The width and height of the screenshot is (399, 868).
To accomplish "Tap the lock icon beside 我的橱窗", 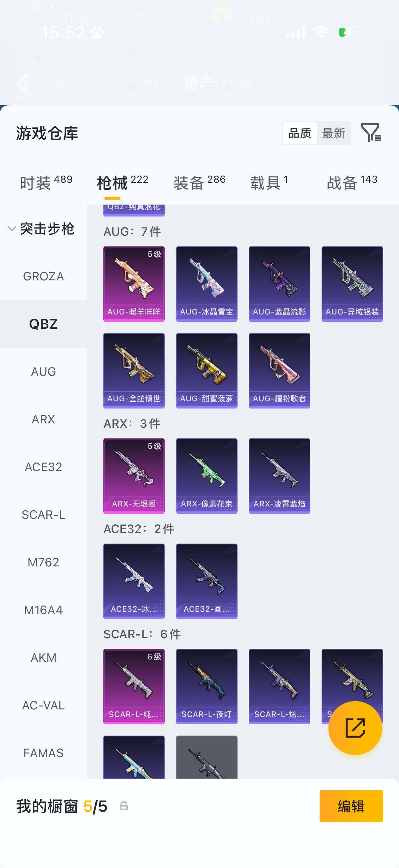I will coord(124,806).
